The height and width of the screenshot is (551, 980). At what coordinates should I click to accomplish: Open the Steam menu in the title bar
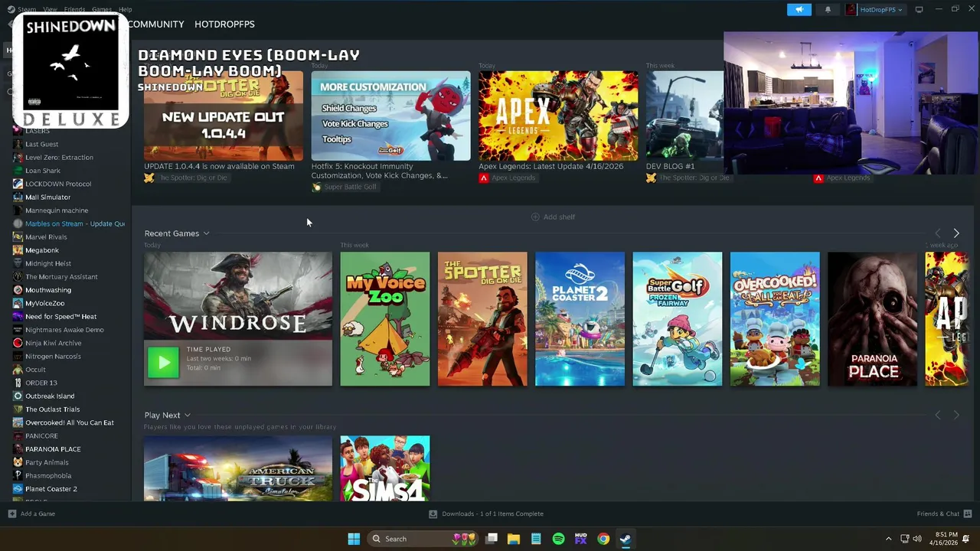tap(27, 9)
